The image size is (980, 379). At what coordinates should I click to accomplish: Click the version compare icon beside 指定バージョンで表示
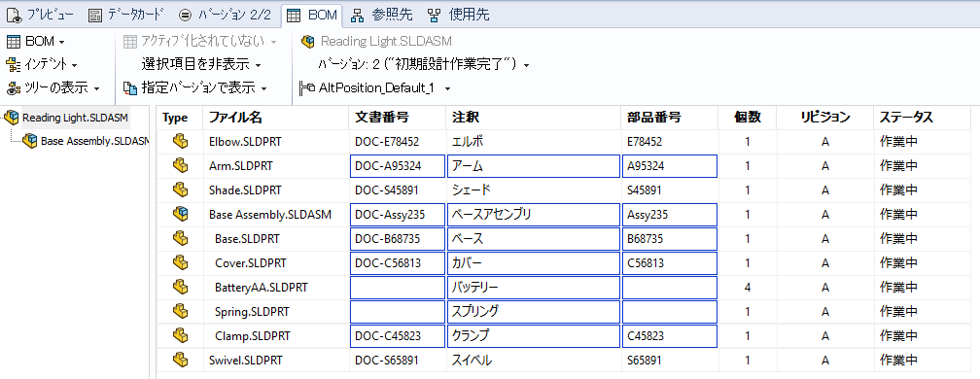130,88
